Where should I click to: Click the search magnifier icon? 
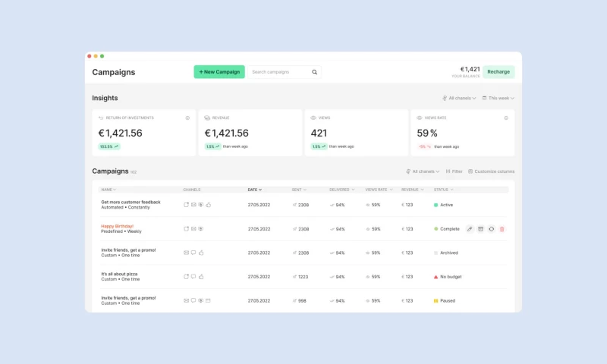coord(314,72)
